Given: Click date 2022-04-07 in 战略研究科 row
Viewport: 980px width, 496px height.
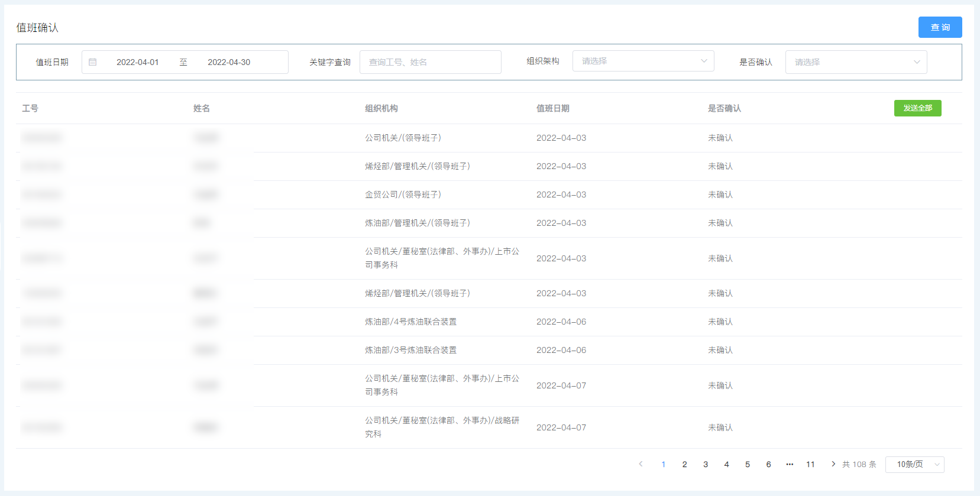Looking at the screenshot, I should coord(561,427).
